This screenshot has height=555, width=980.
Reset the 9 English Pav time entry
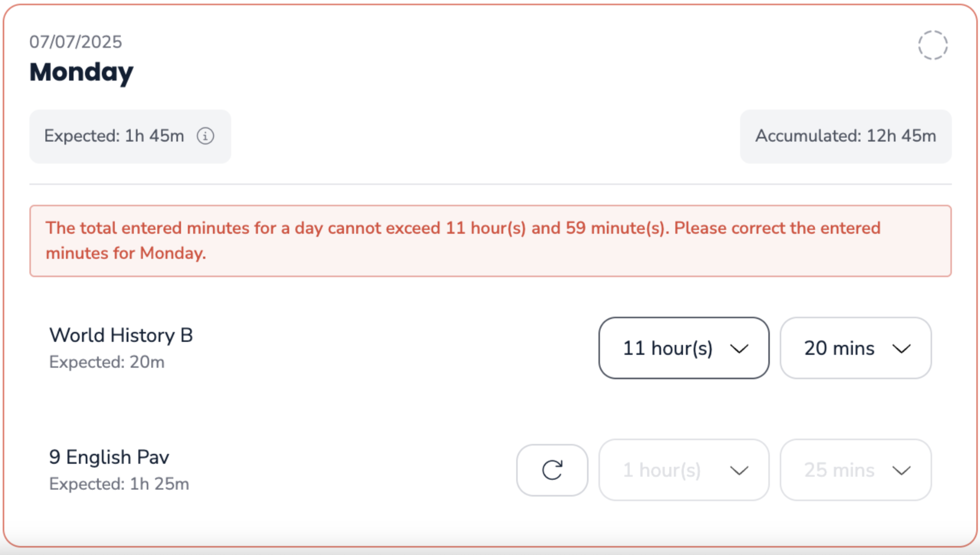pyautogui.click(x=552, y=470)
